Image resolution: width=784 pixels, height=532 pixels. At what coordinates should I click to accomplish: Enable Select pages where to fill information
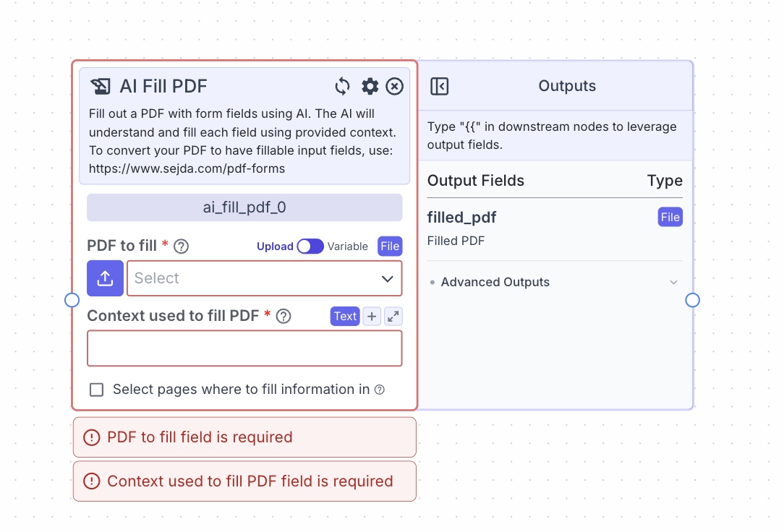coord(96,389)
